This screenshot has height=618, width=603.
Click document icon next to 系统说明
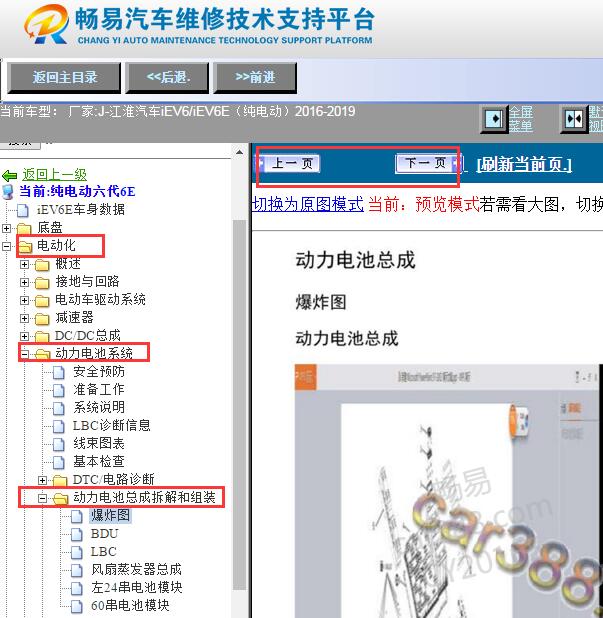[59, 408]
